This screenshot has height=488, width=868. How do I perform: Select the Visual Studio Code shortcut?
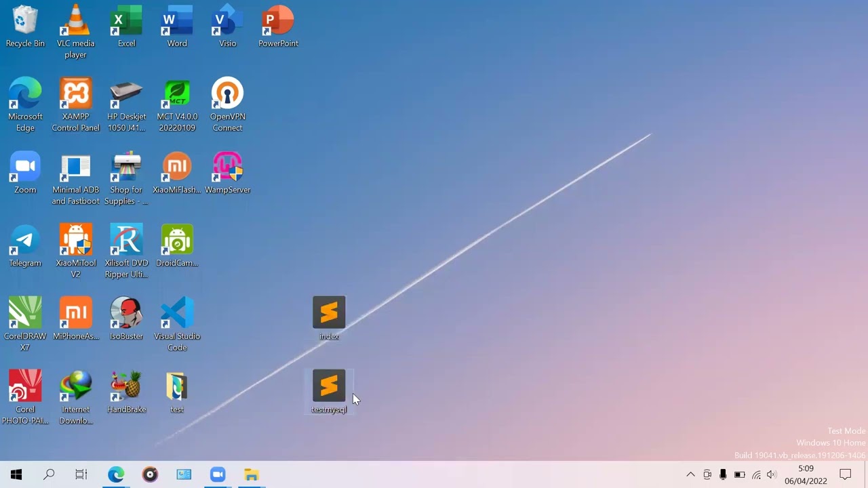tap(177, 325)
